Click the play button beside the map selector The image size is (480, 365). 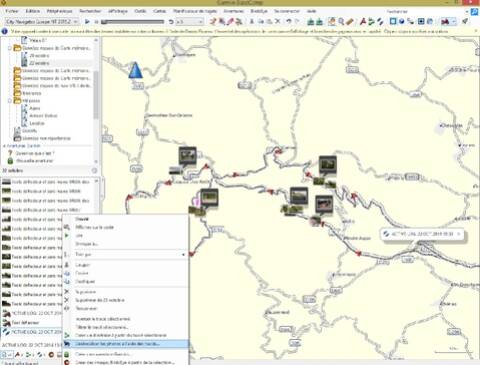[87, 22]
